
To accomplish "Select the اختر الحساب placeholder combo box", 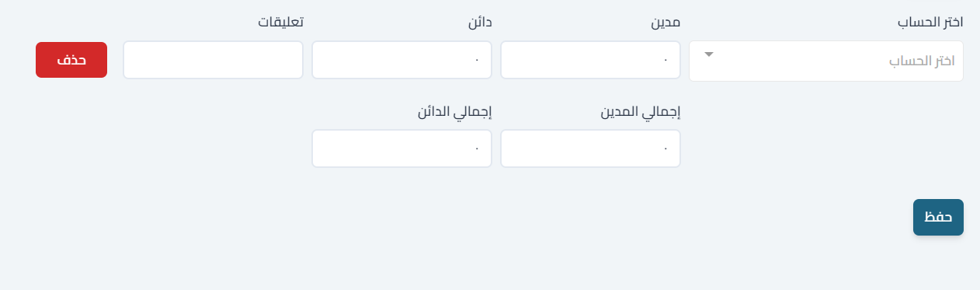I will pos(826,61).
